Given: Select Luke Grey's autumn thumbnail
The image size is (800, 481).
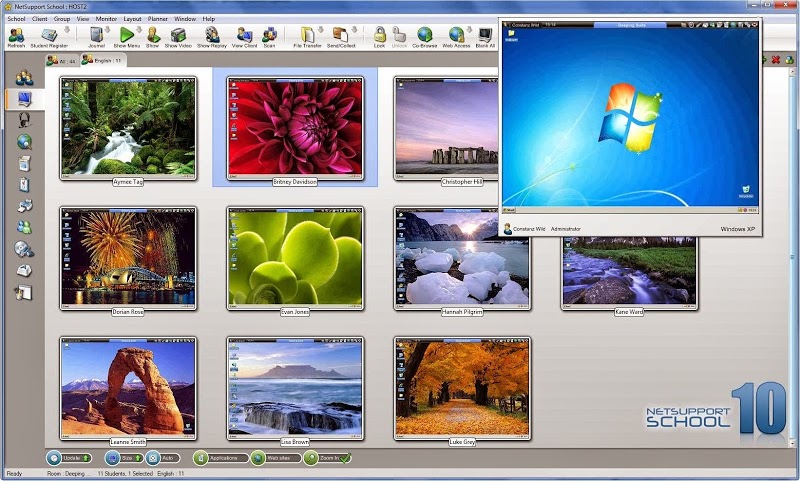Looking at the screenshot, I should click(462, 389).
